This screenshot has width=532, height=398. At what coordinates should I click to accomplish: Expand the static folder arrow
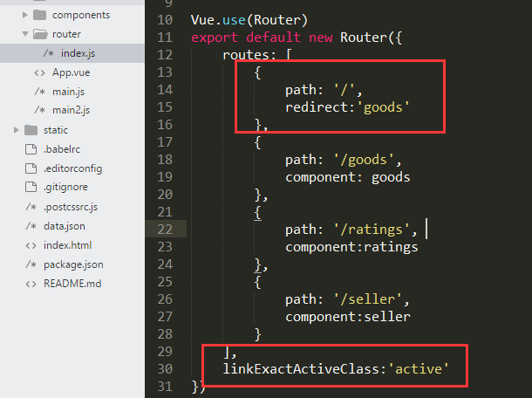[16, 130]
